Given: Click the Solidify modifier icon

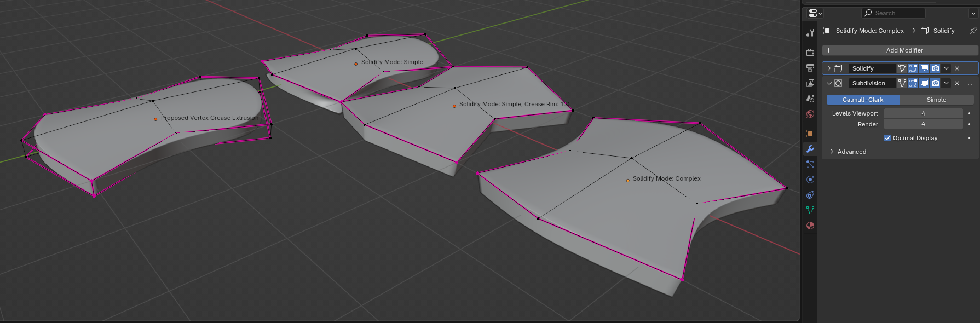Looking at the screenshot, I should (838, 68).
